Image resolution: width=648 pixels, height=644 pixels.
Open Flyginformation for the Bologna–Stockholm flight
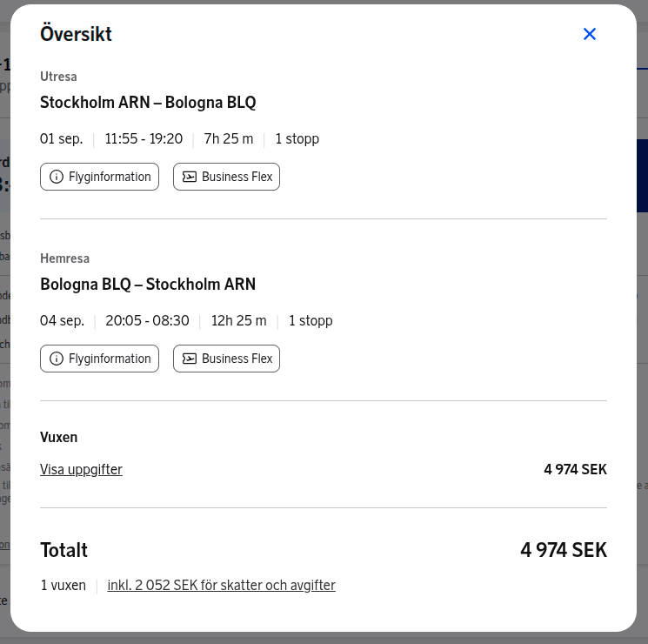100,359
